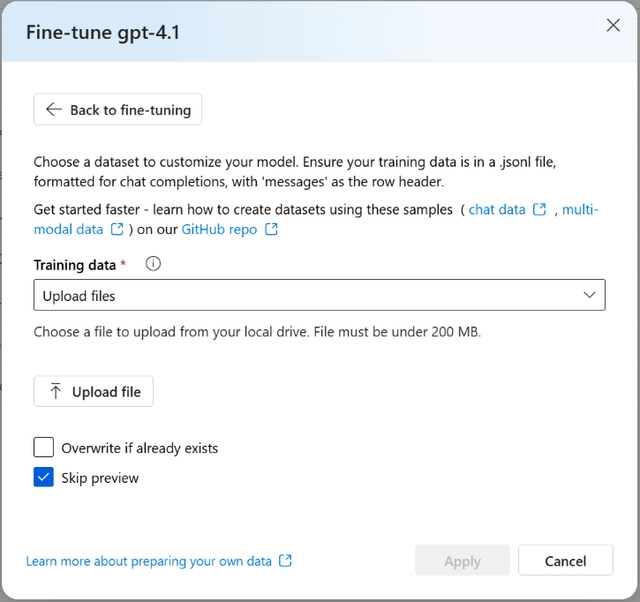Open the chat data sample link
Screen dimensions: 640x602
497,210
